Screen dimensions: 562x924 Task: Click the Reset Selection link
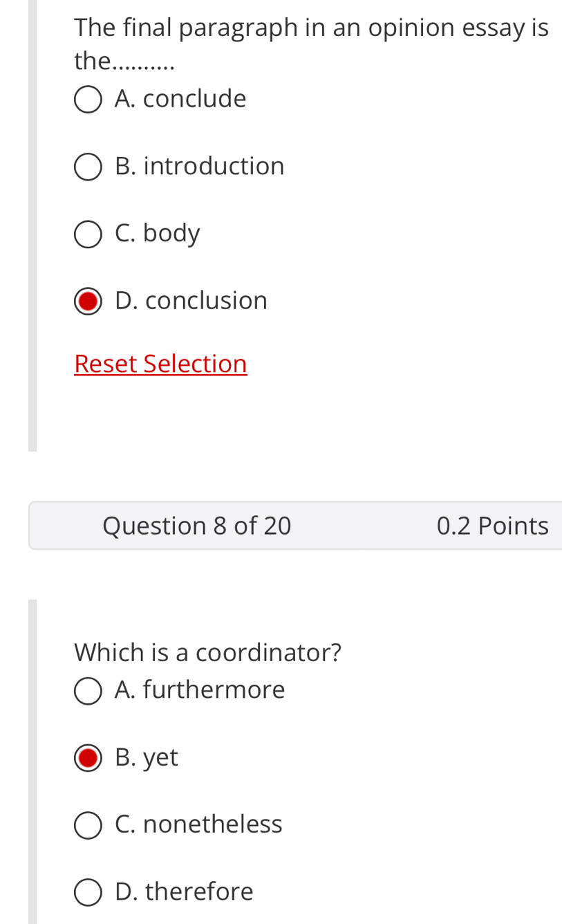160,364
